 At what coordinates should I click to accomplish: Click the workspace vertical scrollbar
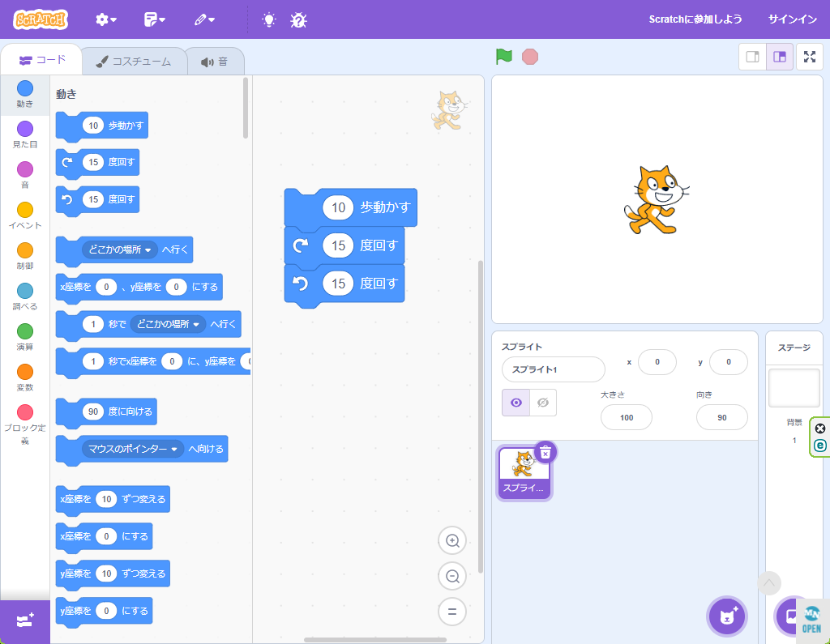(x=481, y=416)
